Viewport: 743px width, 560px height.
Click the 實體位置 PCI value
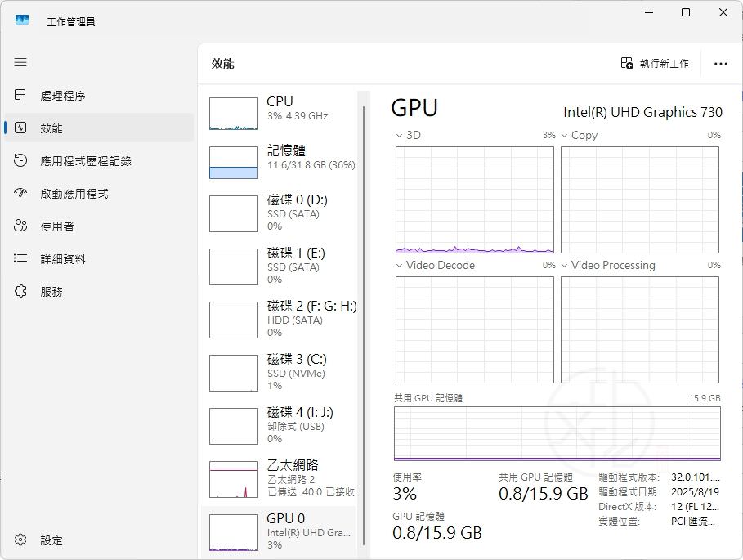(x=693, y=521)
